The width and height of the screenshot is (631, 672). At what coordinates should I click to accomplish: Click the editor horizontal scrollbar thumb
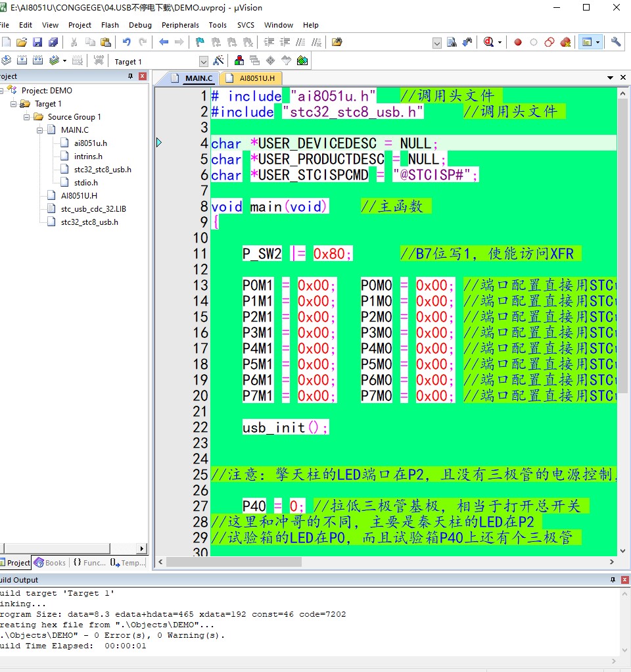(x=234, y=562)
